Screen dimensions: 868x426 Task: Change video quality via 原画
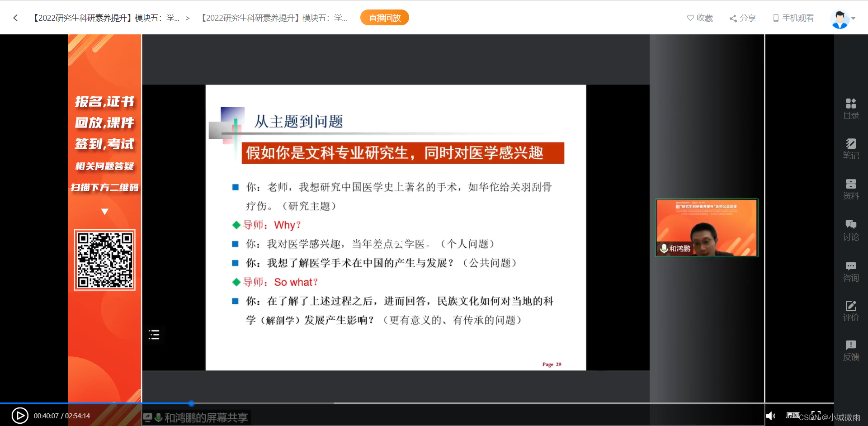click(x=793, y=415)
